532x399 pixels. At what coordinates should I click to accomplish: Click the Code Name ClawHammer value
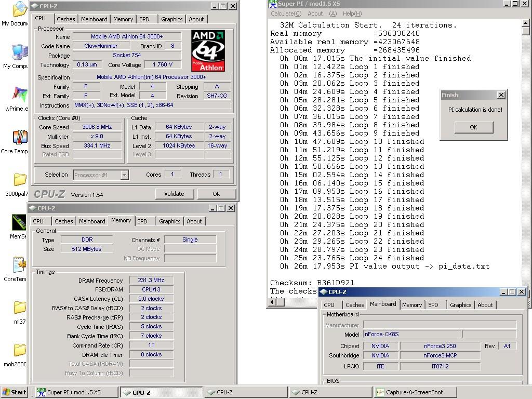coord(101,46)
